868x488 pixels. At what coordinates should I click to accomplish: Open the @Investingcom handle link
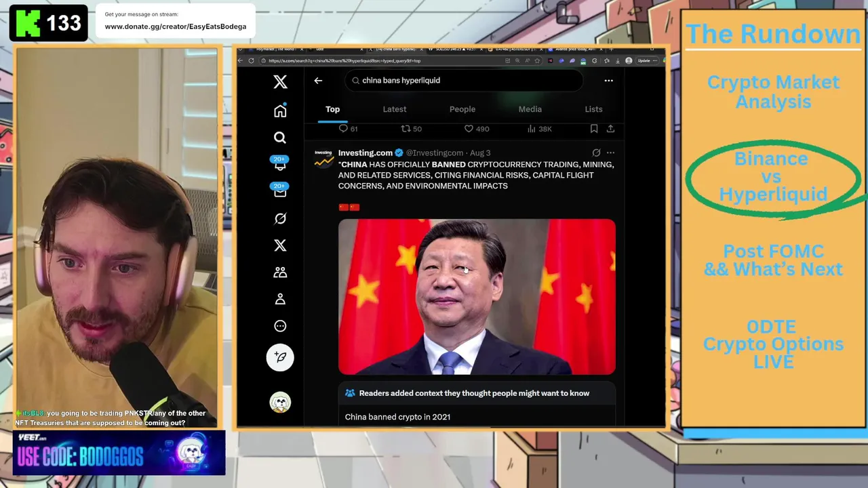coord(435,153)
